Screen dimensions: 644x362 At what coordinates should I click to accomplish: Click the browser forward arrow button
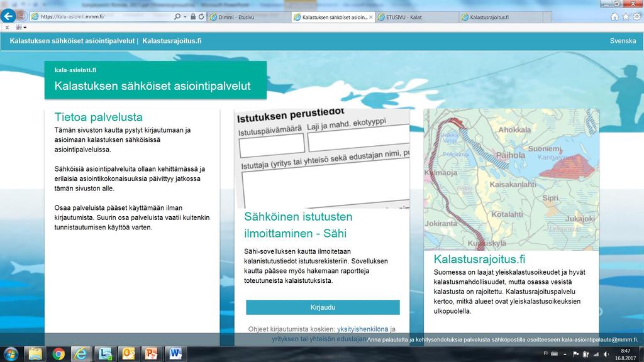[x=22, y=16]
